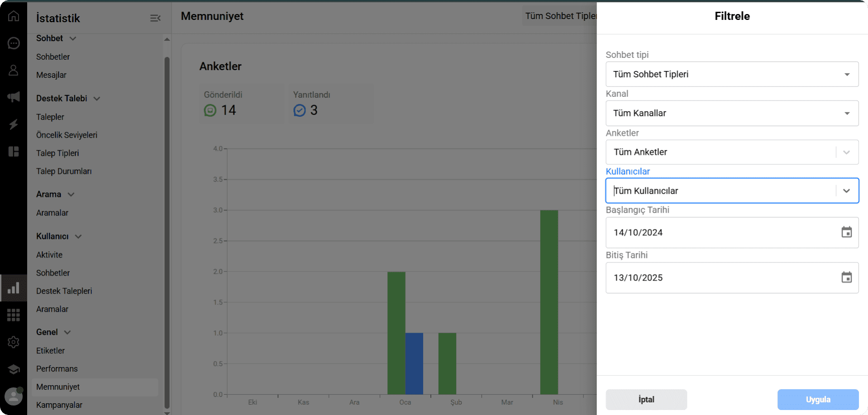
Task: Click the İptal button
Action: (646, 400)
